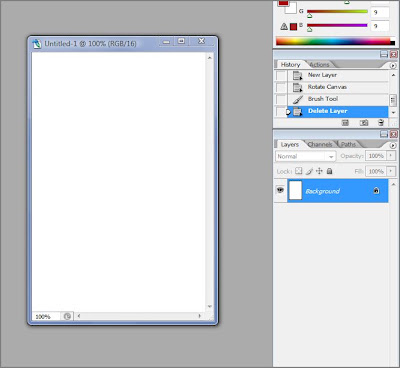Expand the Fill slider arrow
This screenshot has height=368, width=400.
point(391,171)
